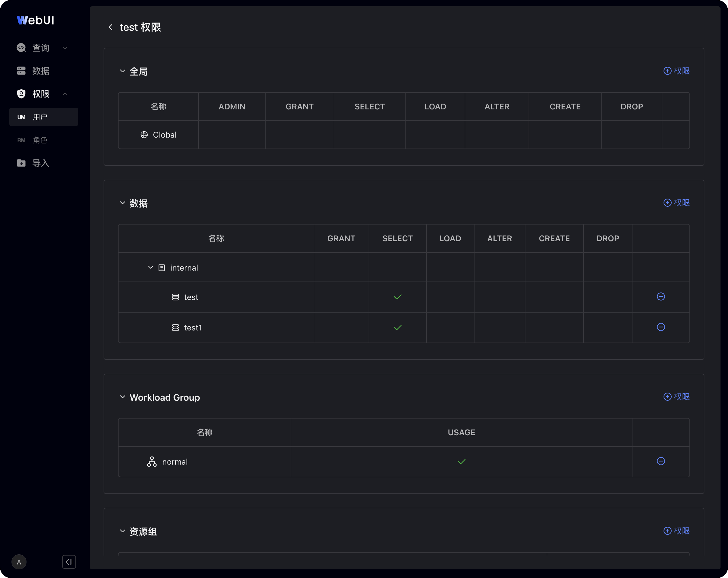Go back using the arrow beside test 权限
The height and width of the screenshot is (578, 728).
tap(111, 27)
